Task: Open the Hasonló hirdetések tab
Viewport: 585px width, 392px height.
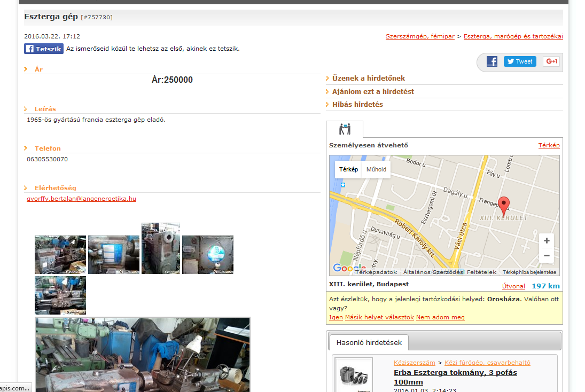Action: (x=369, y=342)
